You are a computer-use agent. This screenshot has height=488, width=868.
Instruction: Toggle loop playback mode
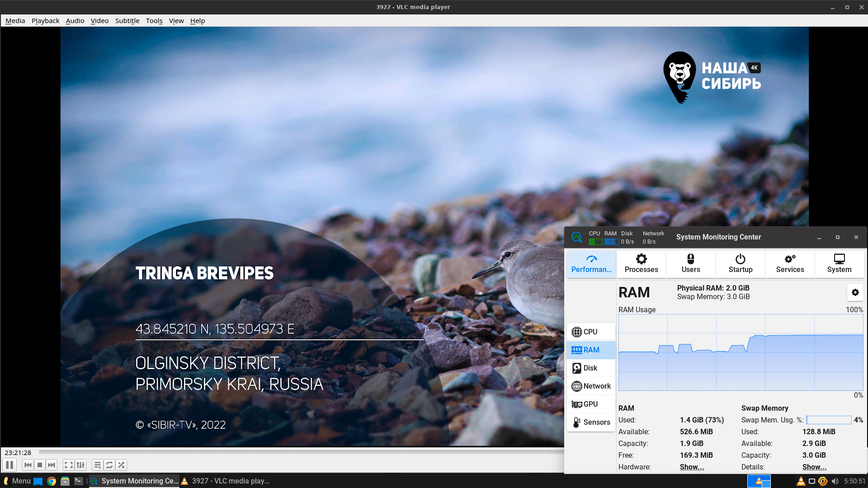pyautogui.click(x=109, y=465)
